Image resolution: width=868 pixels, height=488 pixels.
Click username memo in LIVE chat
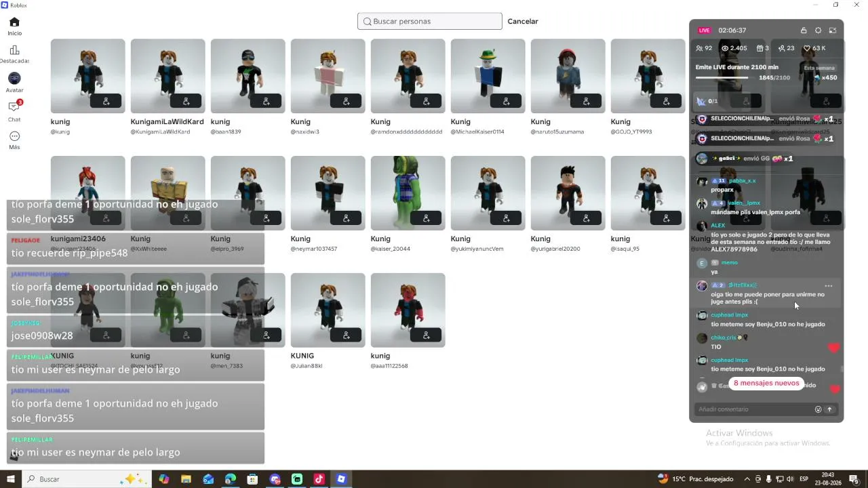729,263
